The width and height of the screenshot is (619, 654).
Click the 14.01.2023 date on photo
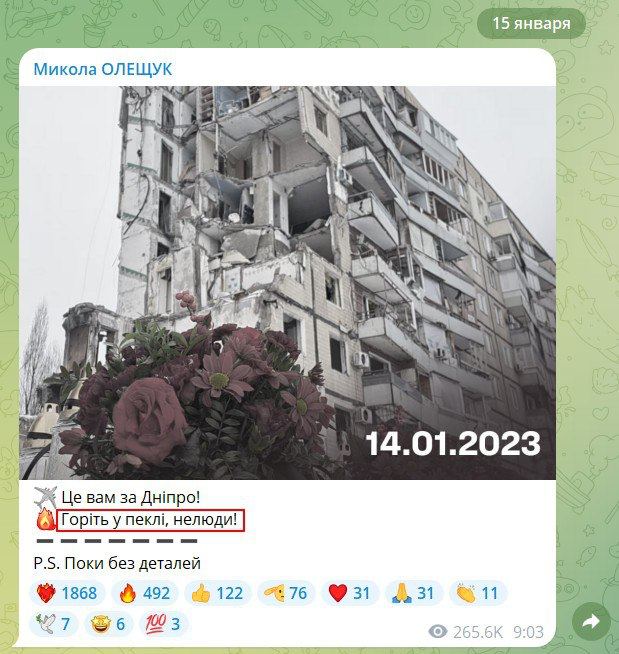453,443
